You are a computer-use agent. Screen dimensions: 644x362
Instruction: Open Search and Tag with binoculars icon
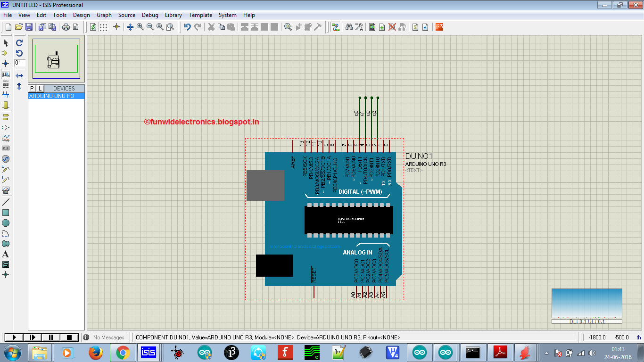pyautogui.click(x=349, y=27)
